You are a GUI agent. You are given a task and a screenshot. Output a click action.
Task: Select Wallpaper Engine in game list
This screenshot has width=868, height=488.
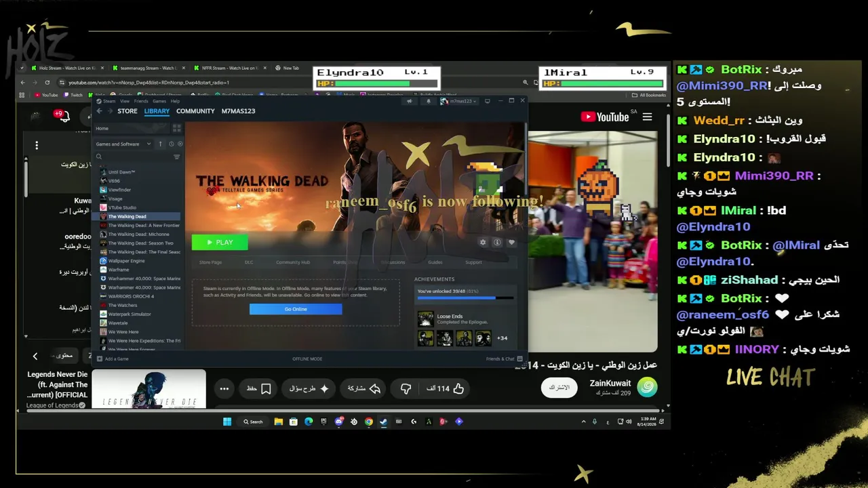(140, 261)
